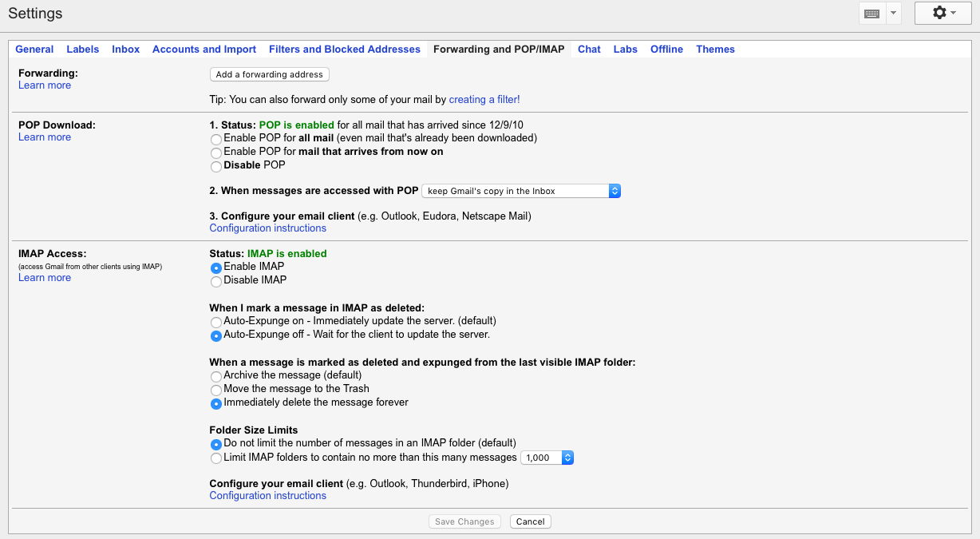Choose Do not limit IMAP folder messages
980x539 pixels.
216,444
